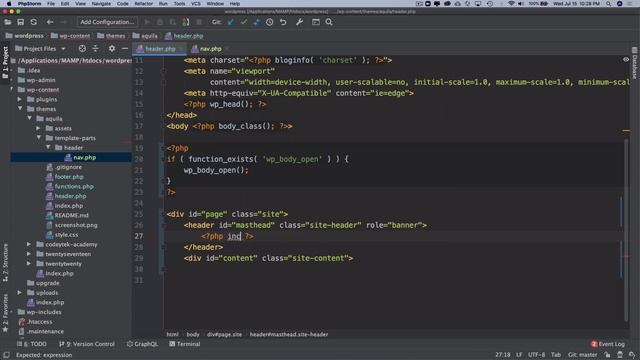The height and width of the screenshot is (360, 640).
Task: Collapse all with the Project panel icon
Action: (x=95, y=49)
